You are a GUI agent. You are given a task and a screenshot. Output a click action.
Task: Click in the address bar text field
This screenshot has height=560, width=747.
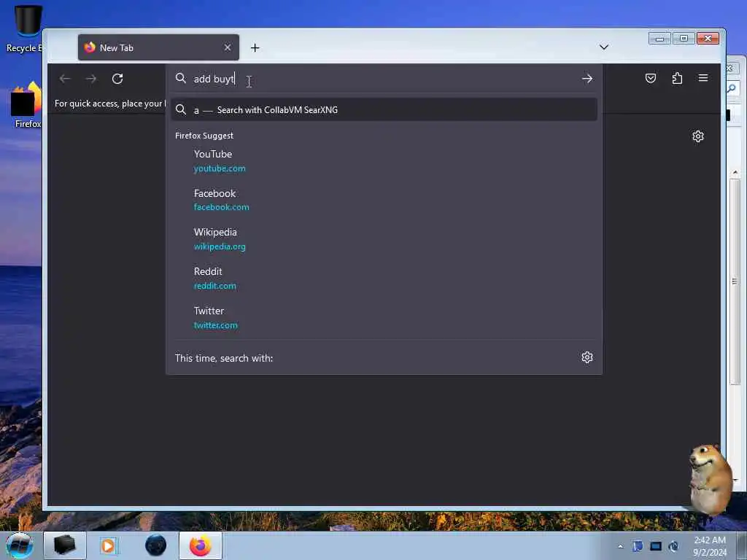click(384, 79)
